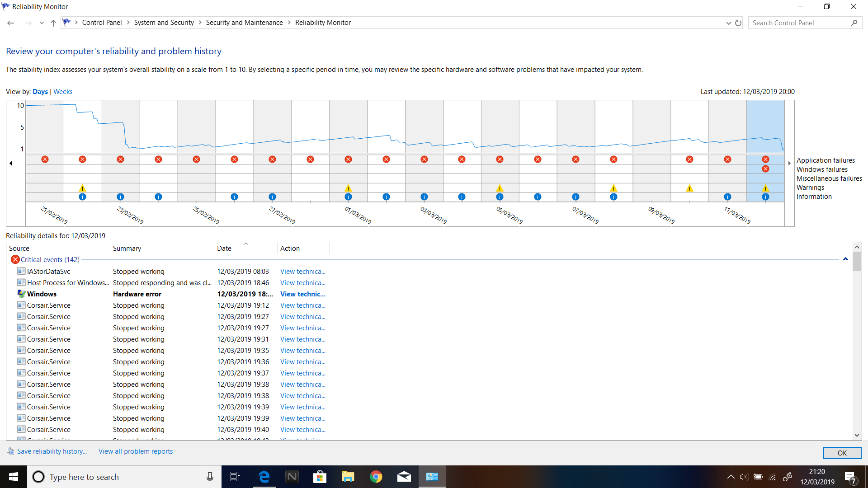Go to System and Security breadcrumb

(x=164, y=23)
